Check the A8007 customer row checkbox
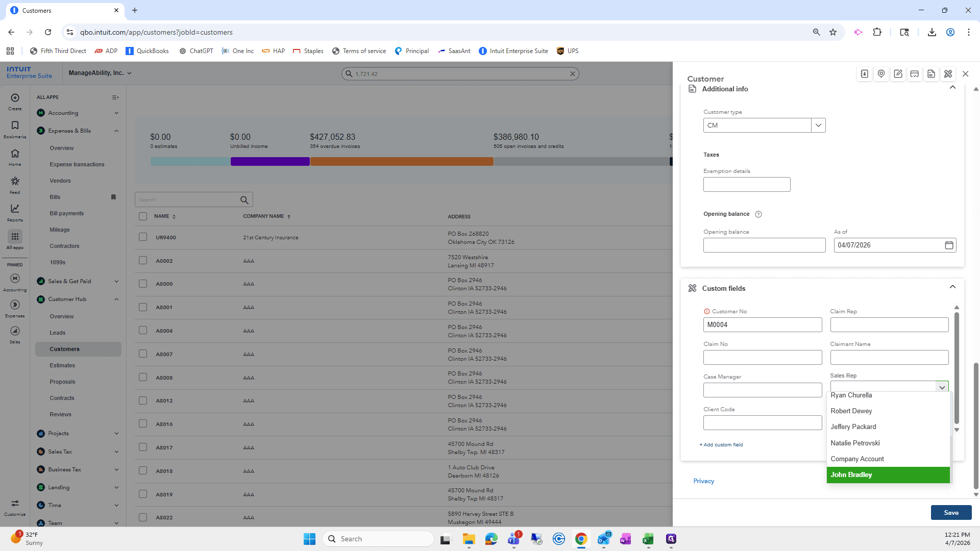The width and height of the screenshot is (980, 551). (143, 354)
